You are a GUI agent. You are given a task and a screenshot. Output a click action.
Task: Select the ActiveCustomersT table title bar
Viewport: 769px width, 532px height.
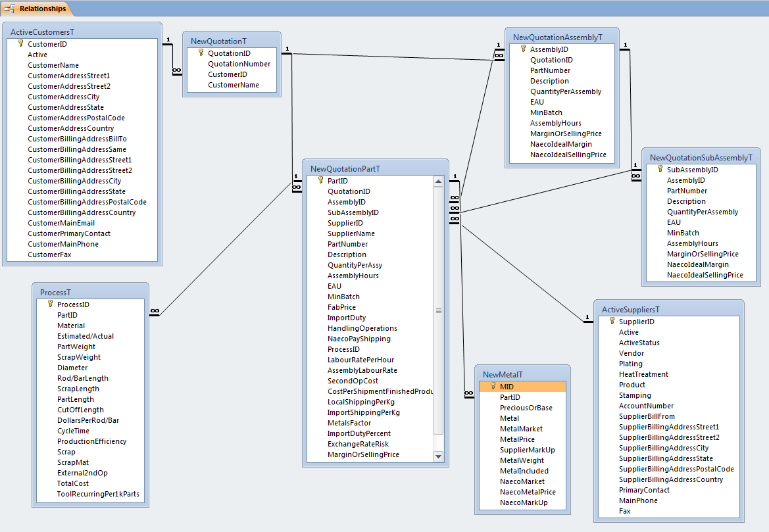pos(82,32)
